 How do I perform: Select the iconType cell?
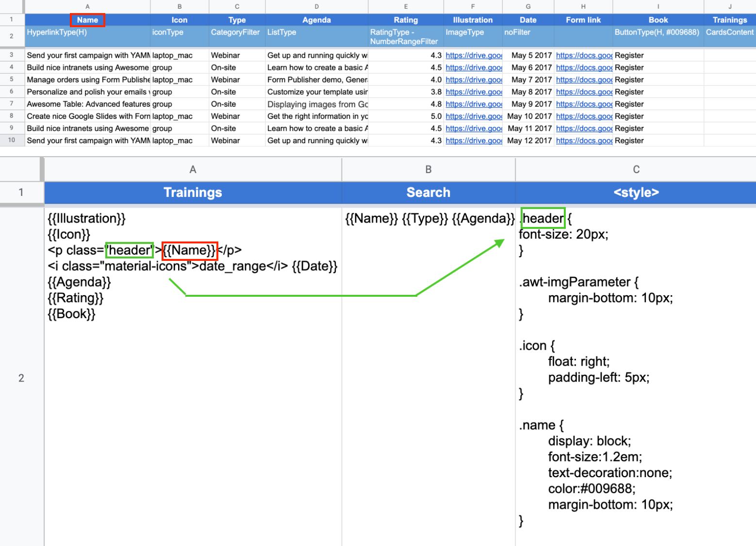[x=180, y=36]
